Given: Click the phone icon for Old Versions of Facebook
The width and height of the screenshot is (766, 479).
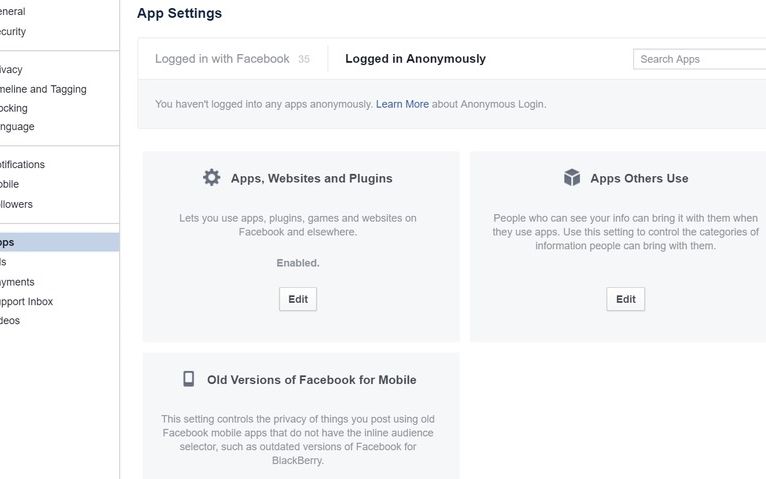Looking at the screenshot, I should tap(188, 379).
